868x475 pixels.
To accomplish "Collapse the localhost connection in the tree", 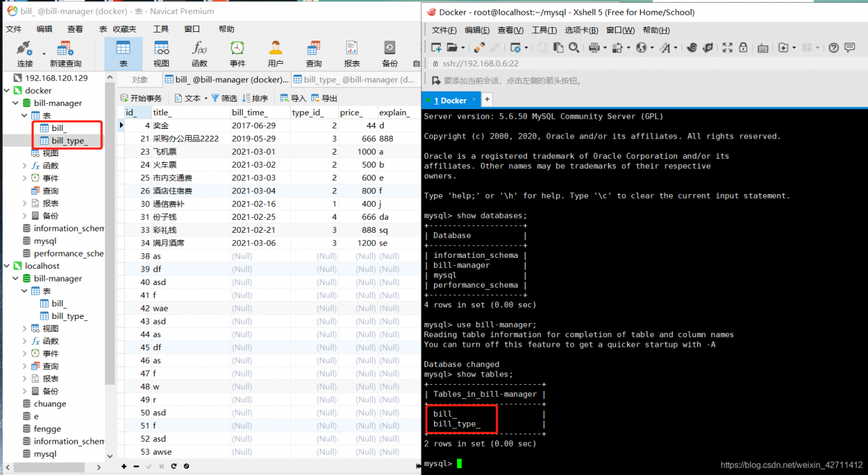I will [7, 267].
